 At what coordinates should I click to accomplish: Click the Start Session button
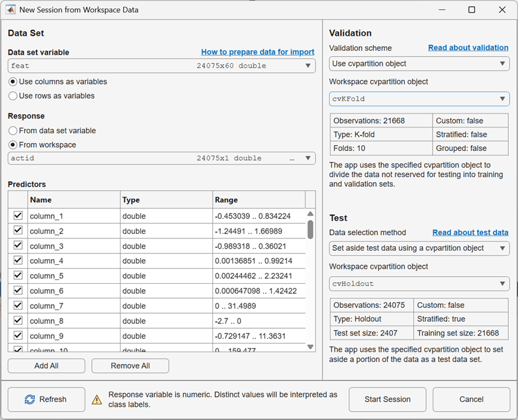click(x=387, y=399)
